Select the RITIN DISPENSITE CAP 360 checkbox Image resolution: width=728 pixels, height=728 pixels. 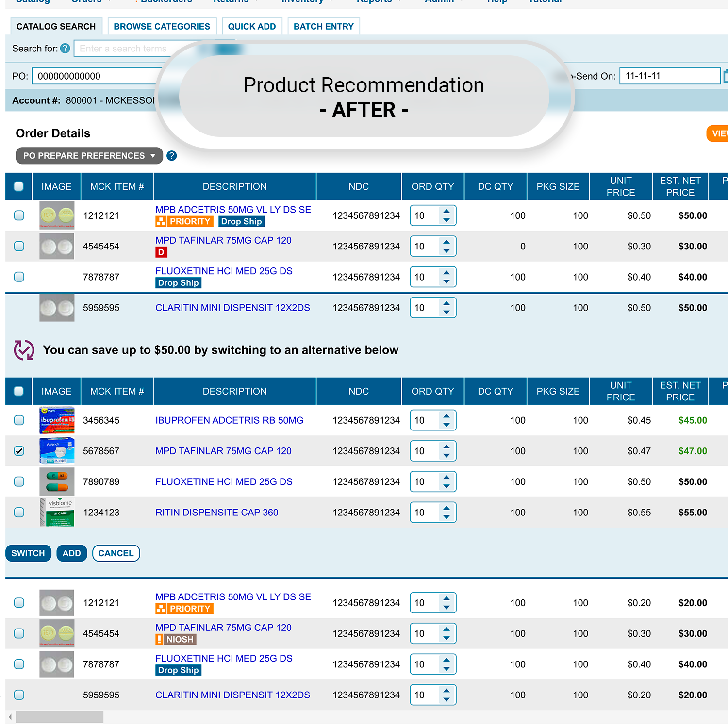pos(19,513)
